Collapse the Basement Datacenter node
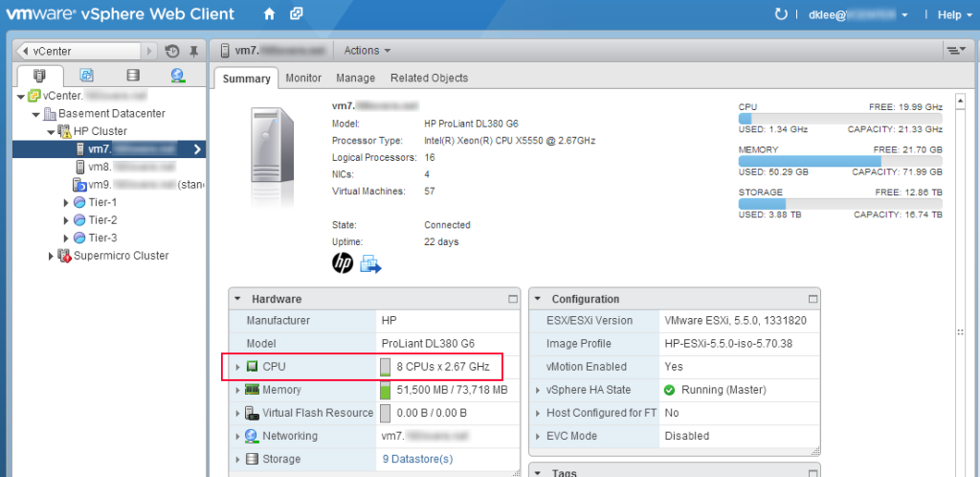The image size is (980, 477). click(35, 114)
